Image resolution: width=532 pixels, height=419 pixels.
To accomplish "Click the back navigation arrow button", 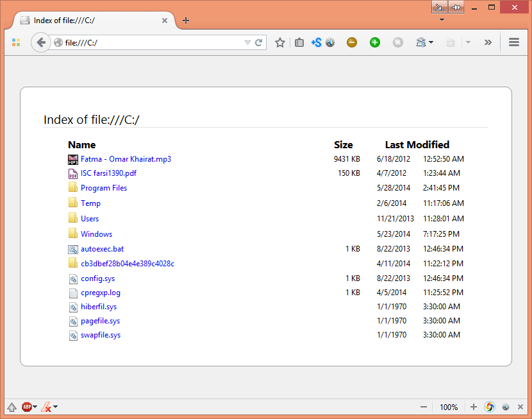I will pyautogui.click(x=41, y=42).
